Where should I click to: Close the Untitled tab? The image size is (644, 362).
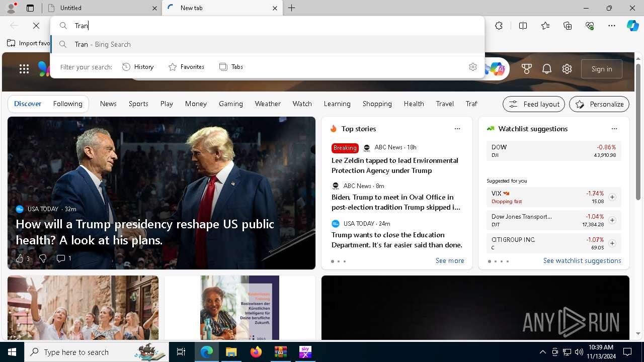click(x=154, y=8)
